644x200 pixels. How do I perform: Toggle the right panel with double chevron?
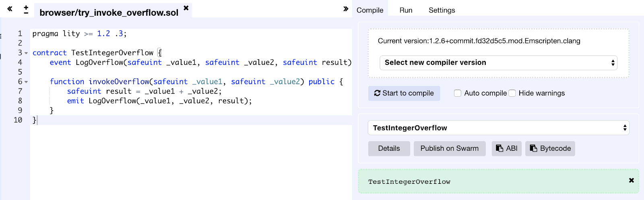coord(346,9)
